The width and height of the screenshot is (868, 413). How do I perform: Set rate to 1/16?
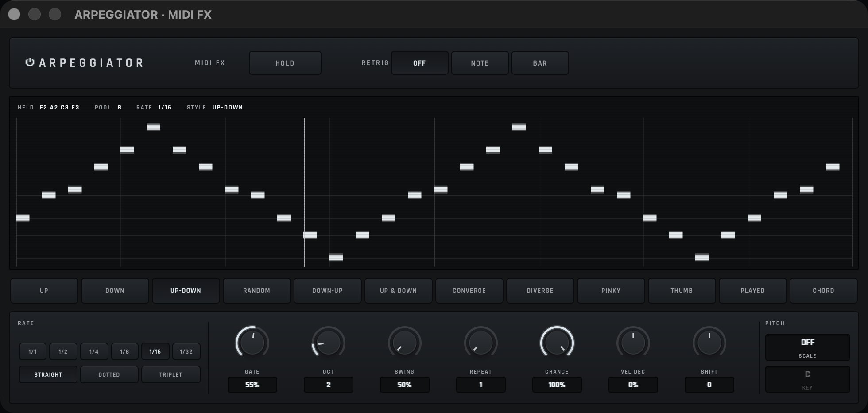click(x=155, y=351)
